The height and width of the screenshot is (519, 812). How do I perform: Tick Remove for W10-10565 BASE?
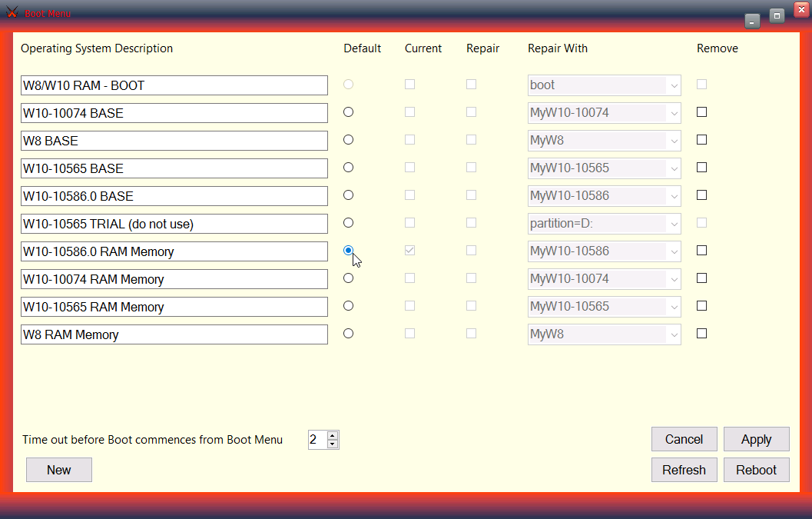pos(701,168)
